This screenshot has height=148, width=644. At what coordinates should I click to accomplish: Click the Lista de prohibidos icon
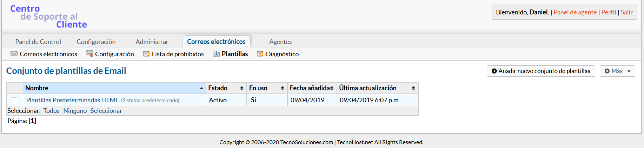(x=146, y=54)
